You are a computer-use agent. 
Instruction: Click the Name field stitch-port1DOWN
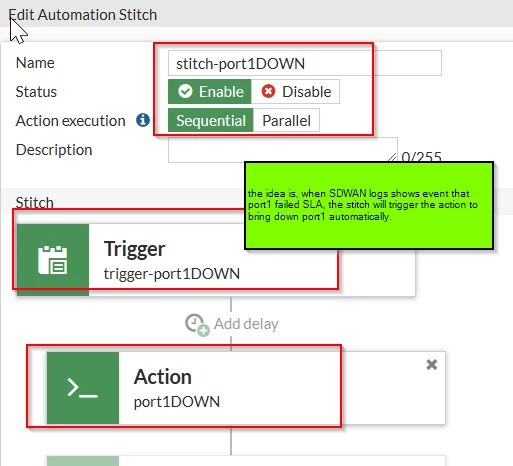click(x=305, y=63)
